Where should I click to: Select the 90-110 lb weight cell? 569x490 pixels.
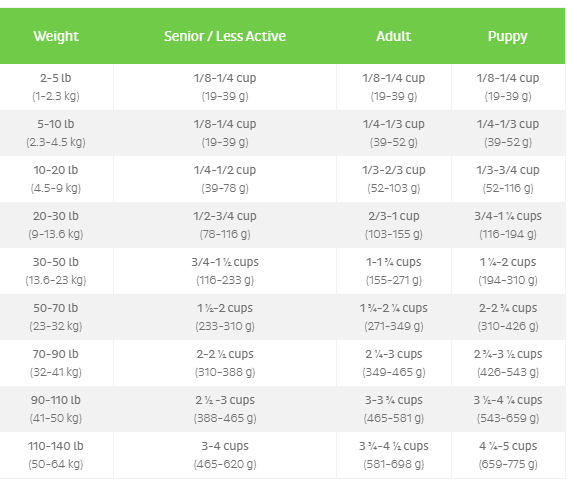click(56, 409)
